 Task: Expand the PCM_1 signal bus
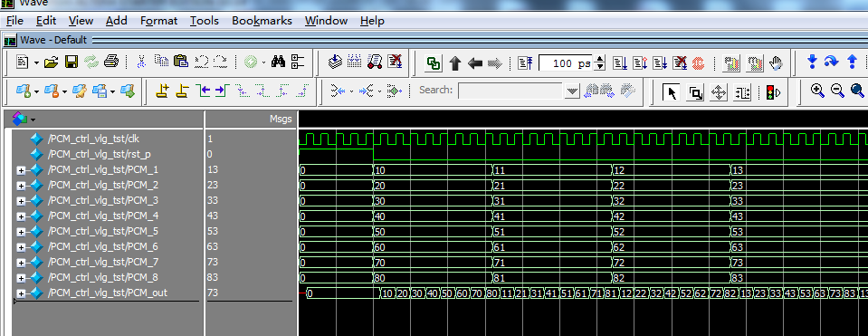click(x=21, y=170)
